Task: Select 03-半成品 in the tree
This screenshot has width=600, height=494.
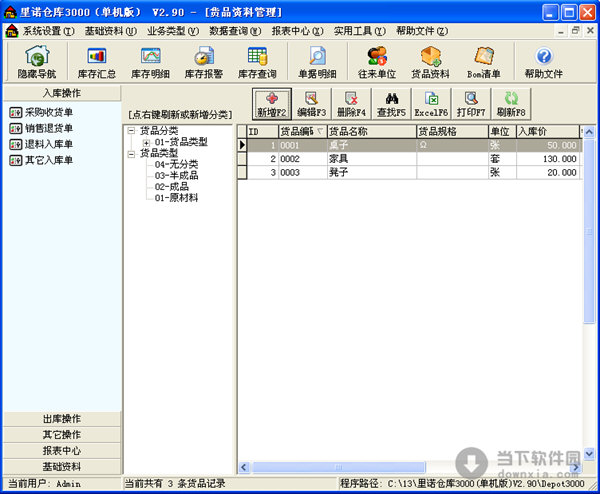Action: pyautogui.click(x=176, y=176)
